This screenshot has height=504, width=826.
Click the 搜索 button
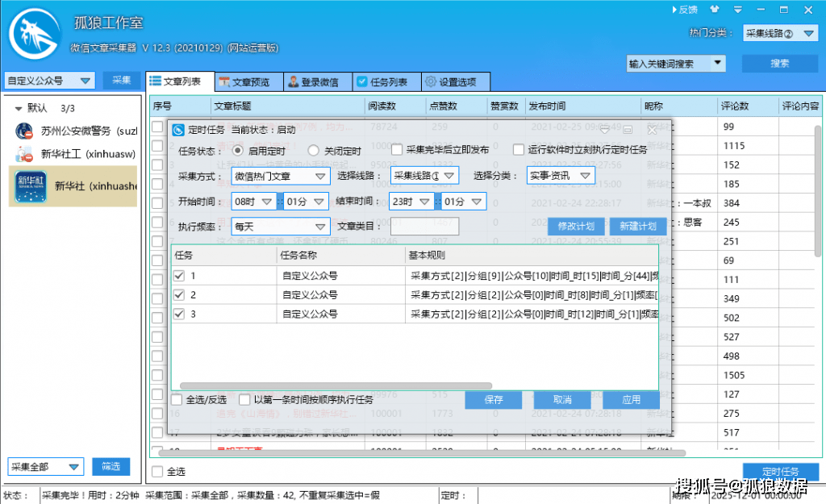click(x=780, y=63)
